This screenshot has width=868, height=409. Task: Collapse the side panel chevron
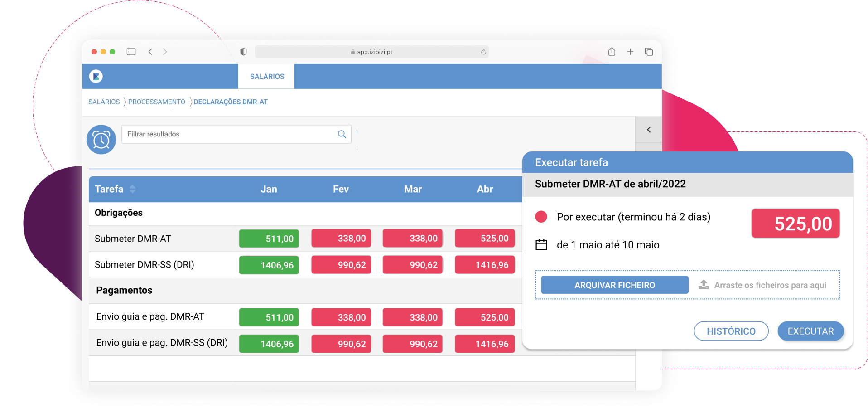(649, 130)
